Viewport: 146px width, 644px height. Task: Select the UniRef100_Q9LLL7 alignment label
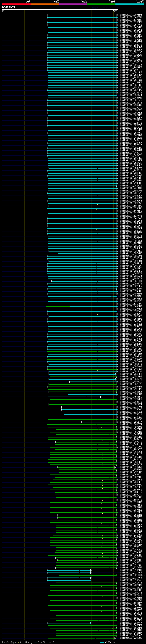[x=131, y=72]
